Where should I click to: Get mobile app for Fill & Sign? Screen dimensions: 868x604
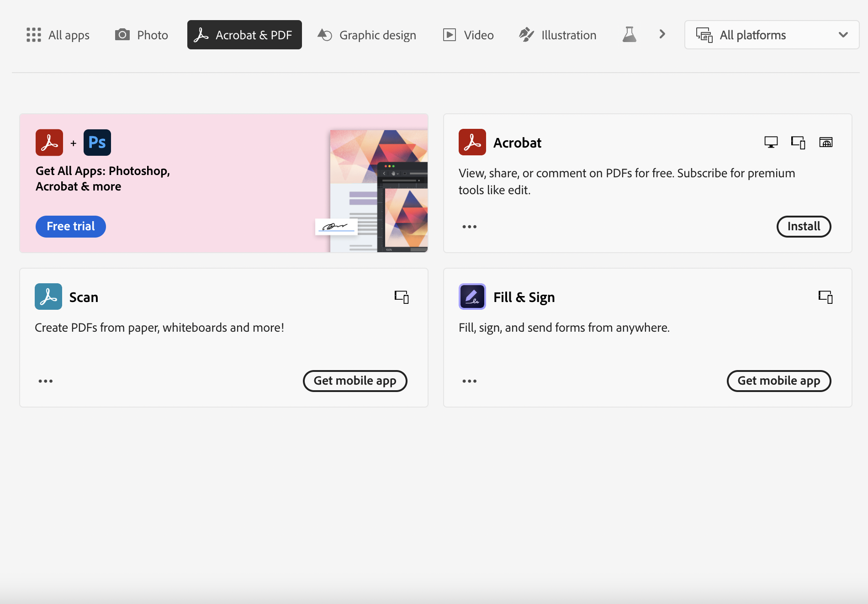click(779, 381)
